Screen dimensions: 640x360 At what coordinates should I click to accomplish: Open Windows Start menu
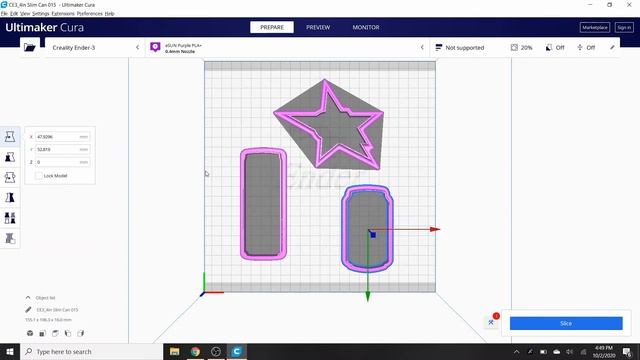pyautogui.click(x=10, y=351)
